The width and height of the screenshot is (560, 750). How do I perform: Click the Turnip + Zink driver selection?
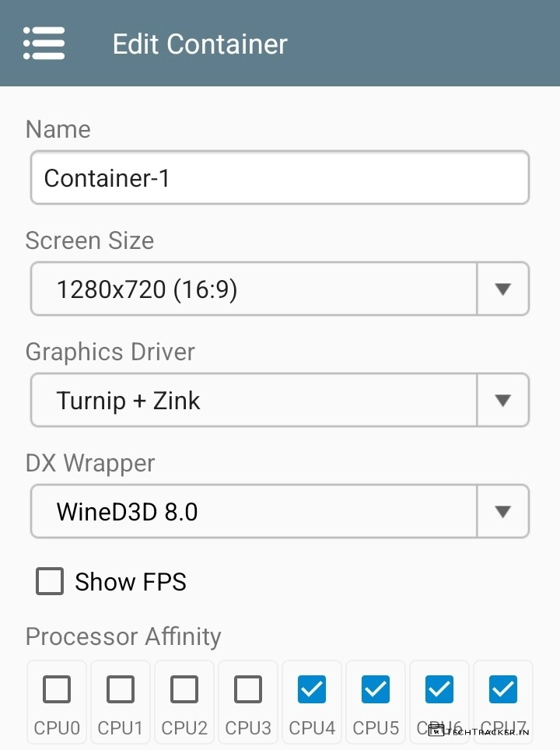[253, 401]
